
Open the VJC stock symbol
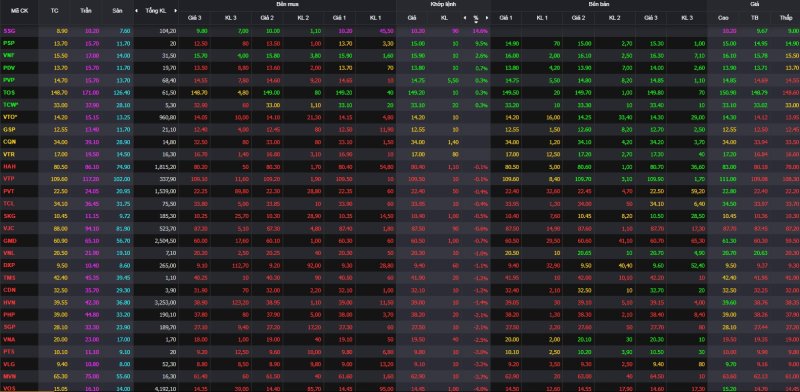tap(9, 228)
